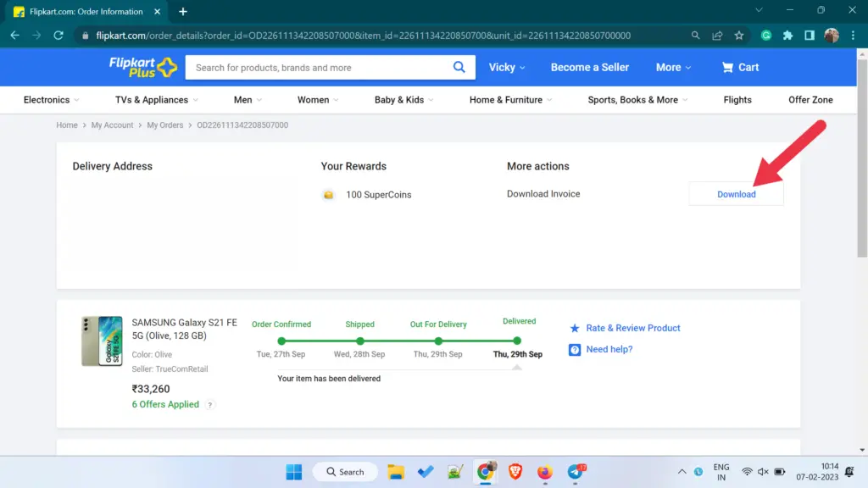The width and height of the screenshot is (868, 488).
Task: Go to My Orders breadcrumb
Action: pos(165,125)
